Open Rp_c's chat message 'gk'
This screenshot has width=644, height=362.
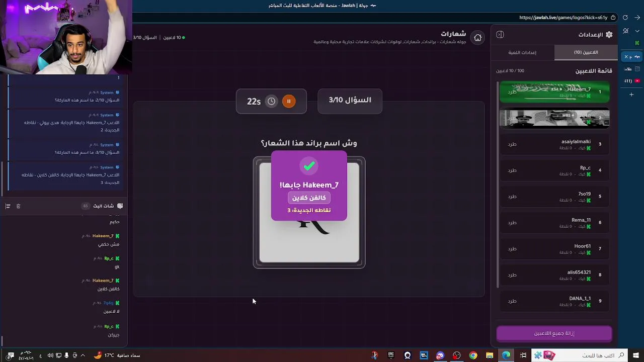point(117,266)
